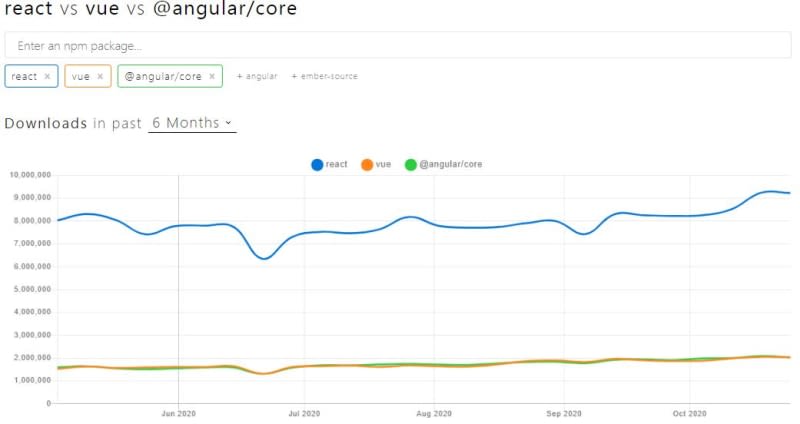Click the Oct 2020 axis label

click(x=690, y=412)
